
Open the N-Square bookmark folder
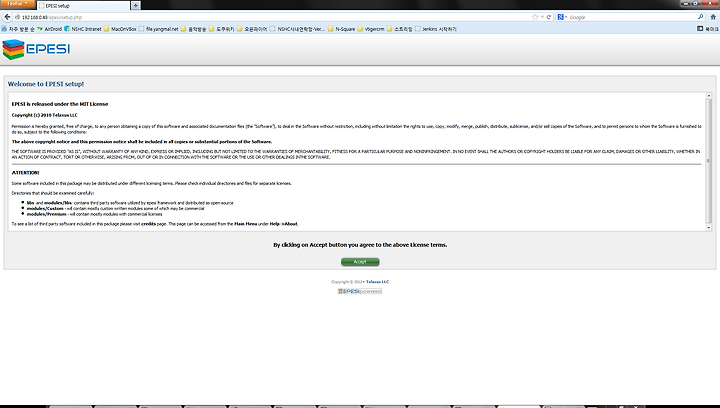click(341, 29)
